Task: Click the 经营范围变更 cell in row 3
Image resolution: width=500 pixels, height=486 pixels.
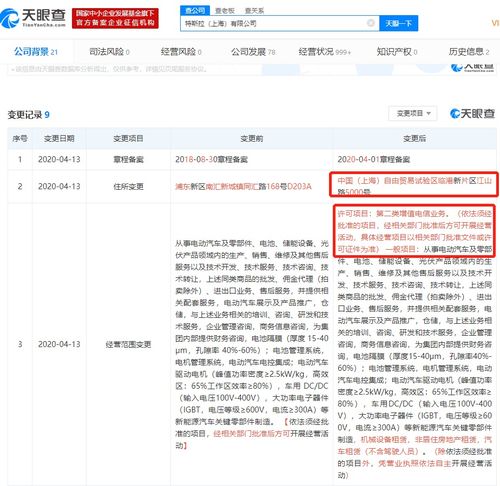Action: click(x=128, y=344)
